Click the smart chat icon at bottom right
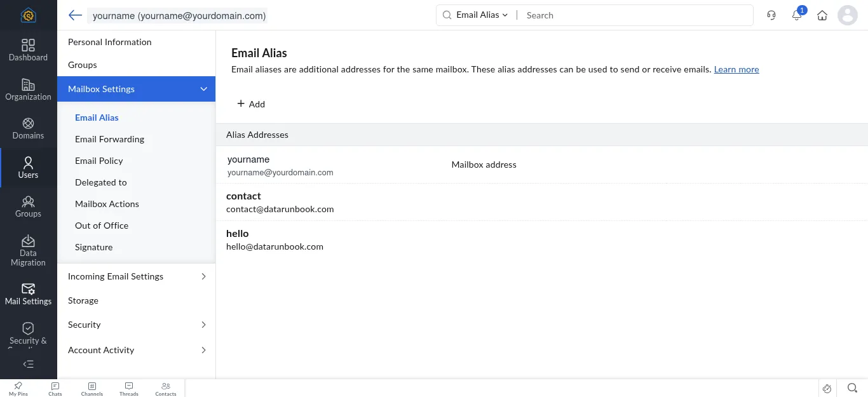The image size is (868, 397). (x=827, y=388)
